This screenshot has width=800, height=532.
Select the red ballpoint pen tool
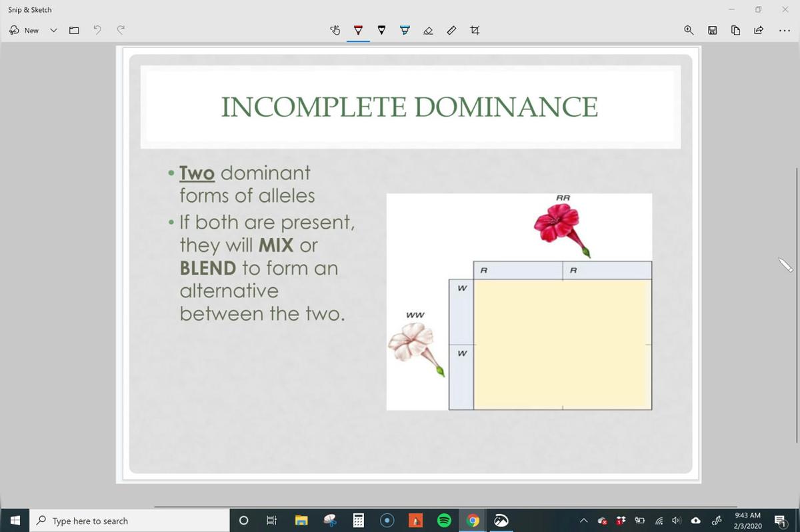click(358, 31)
